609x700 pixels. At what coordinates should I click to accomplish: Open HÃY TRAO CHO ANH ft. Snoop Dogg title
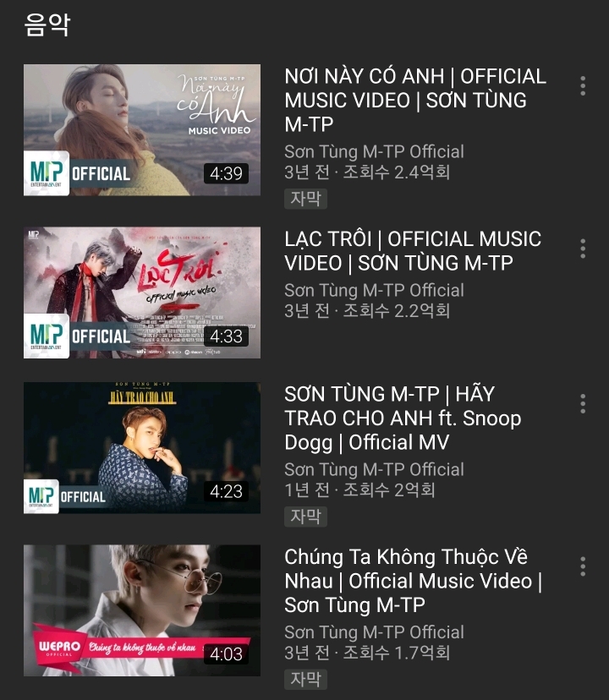tap(403, 418)
